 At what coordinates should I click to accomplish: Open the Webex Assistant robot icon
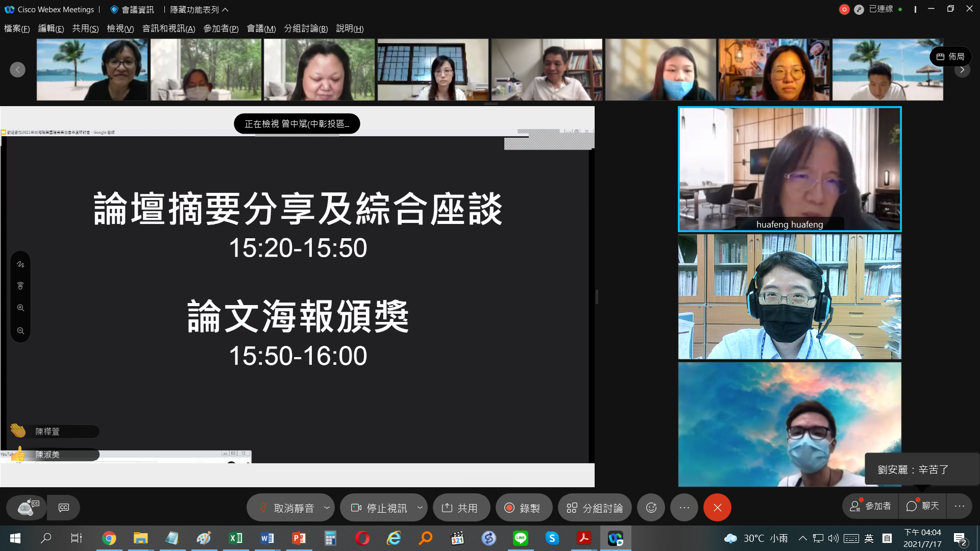click(27, 508)
